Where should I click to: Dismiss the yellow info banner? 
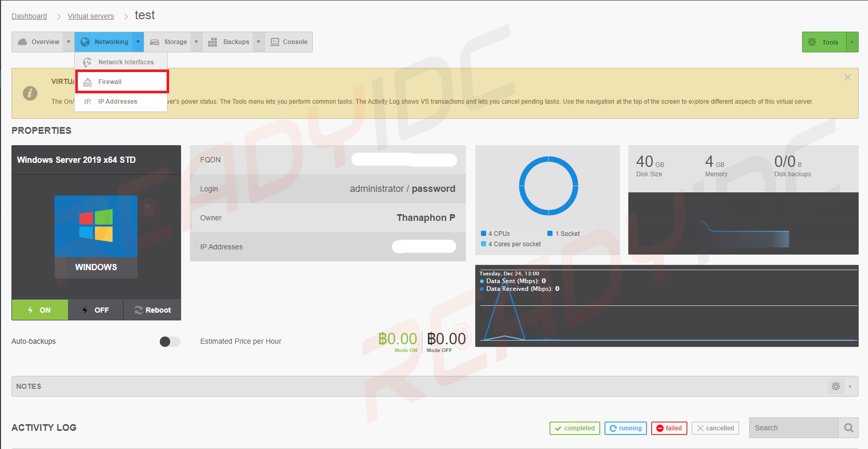pos(848,77)
